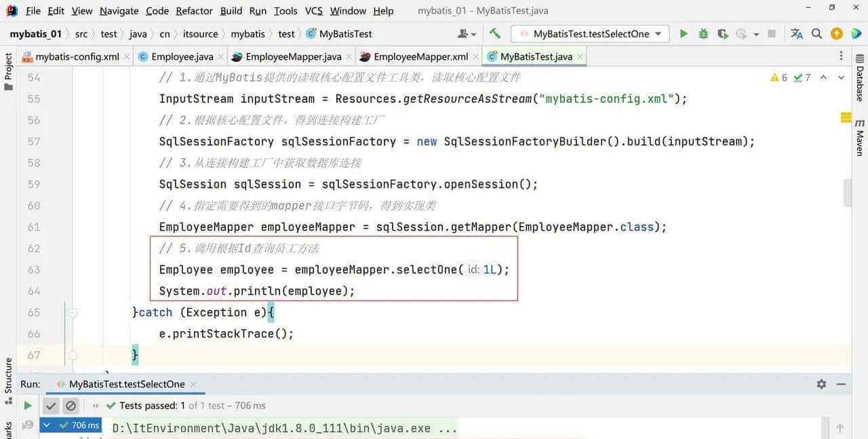The width and height of the screenshot is (868, 439).
Task: Run with Coverage using the shield icon
Action: [723, 34]
